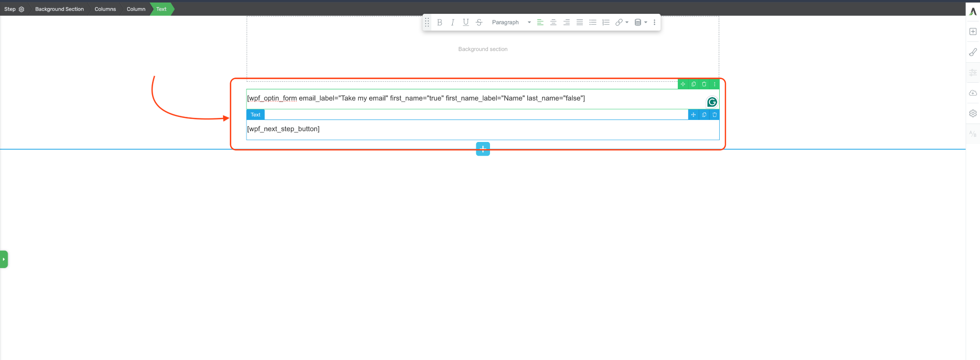Select the Step breadcrumb
Viewport: 980px width, 360px height.
[10, 9]
